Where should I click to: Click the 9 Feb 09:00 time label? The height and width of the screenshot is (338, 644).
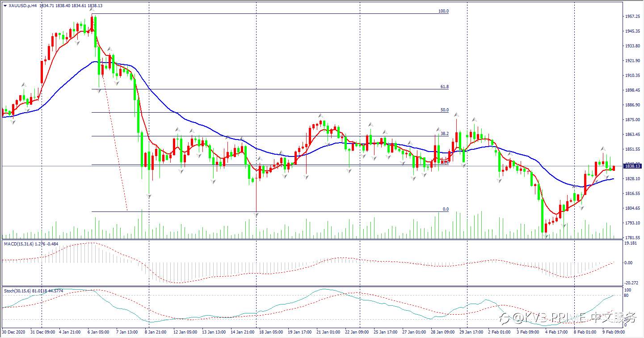(614, 333)
